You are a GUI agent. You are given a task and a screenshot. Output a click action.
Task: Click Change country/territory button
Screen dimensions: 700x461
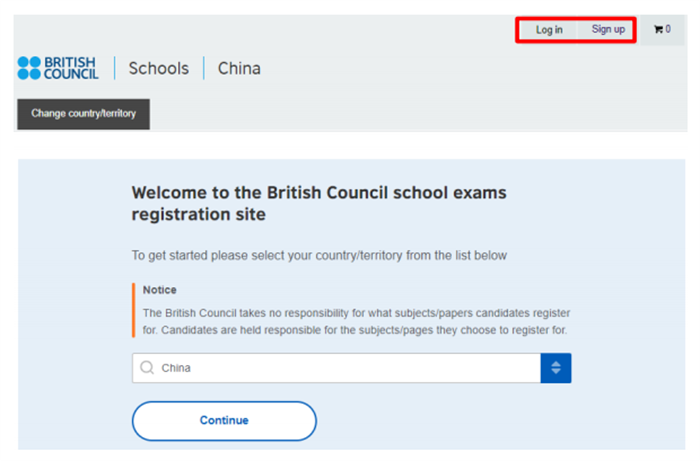click(83, 114)
